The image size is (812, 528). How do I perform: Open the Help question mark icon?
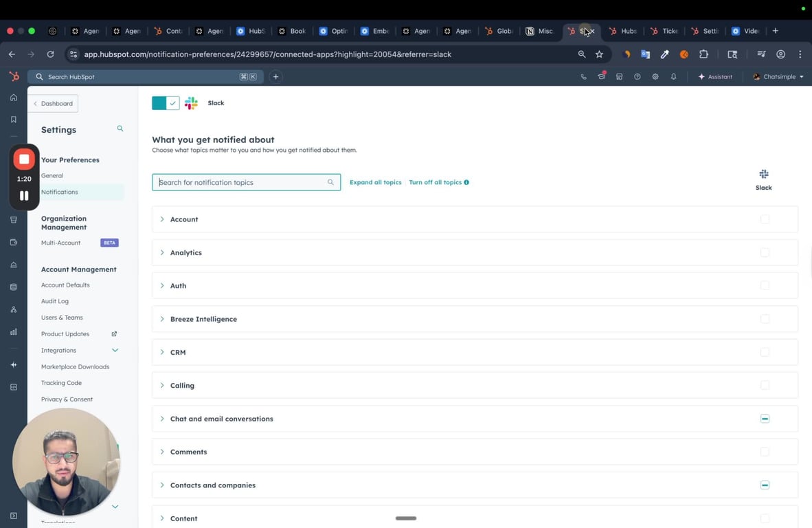pos(638,77)
